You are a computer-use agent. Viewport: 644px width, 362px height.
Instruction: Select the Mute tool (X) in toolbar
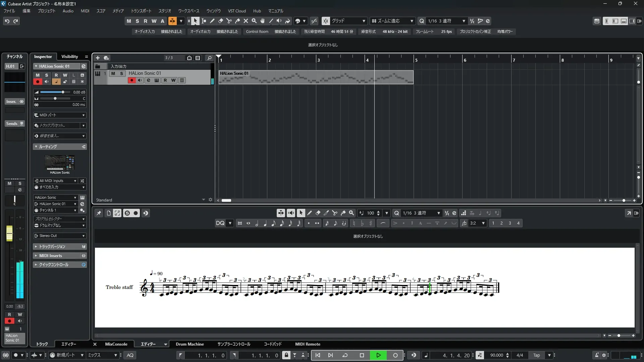[246, 21]
